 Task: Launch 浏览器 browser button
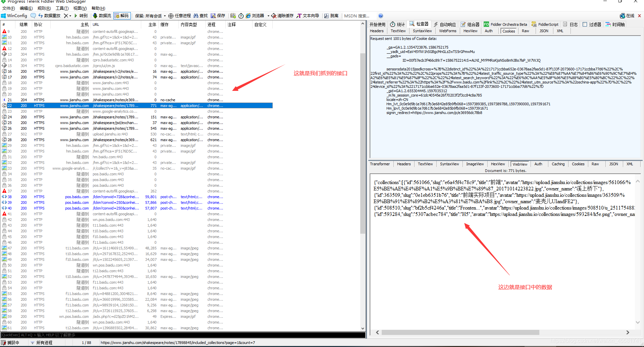pyautogui.click(x=255, y=16)
